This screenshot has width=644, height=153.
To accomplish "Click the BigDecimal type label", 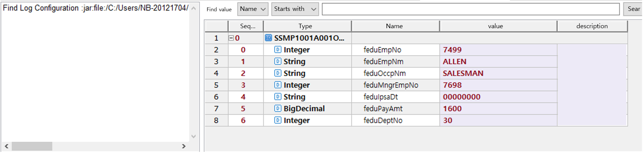I will coord(304,109).
